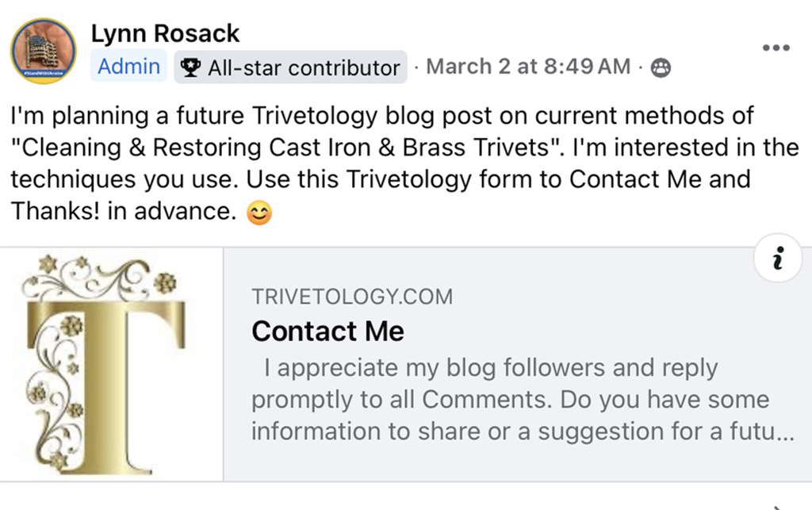Screen dimensions: 812x510
Task: Open the three-dot post options menu
Action: pyautogui.click(x=776, y=48)
